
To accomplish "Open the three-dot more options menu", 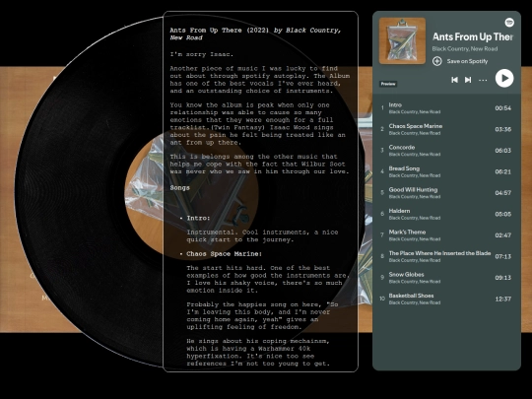I will tap(483, 80).
